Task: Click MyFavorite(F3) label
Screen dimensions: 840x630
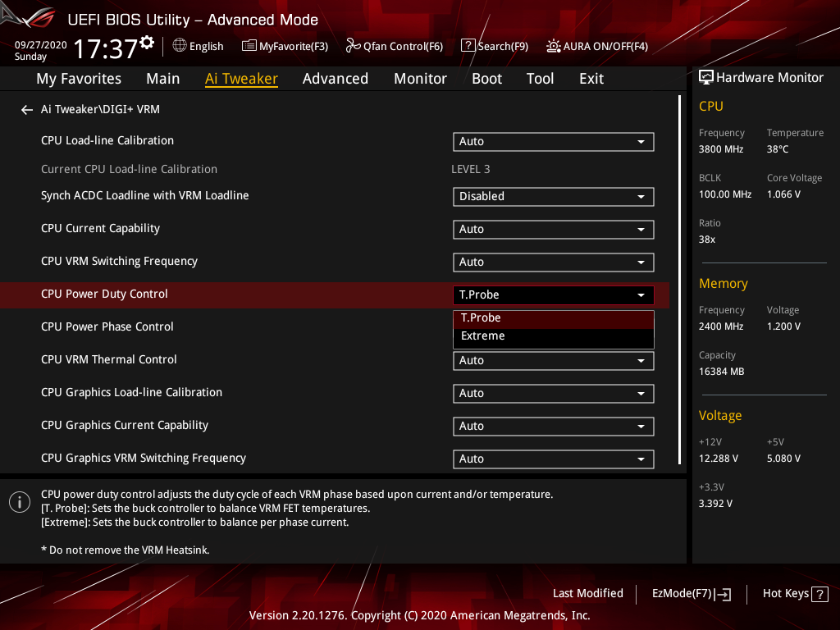Action: click(294, 47)
